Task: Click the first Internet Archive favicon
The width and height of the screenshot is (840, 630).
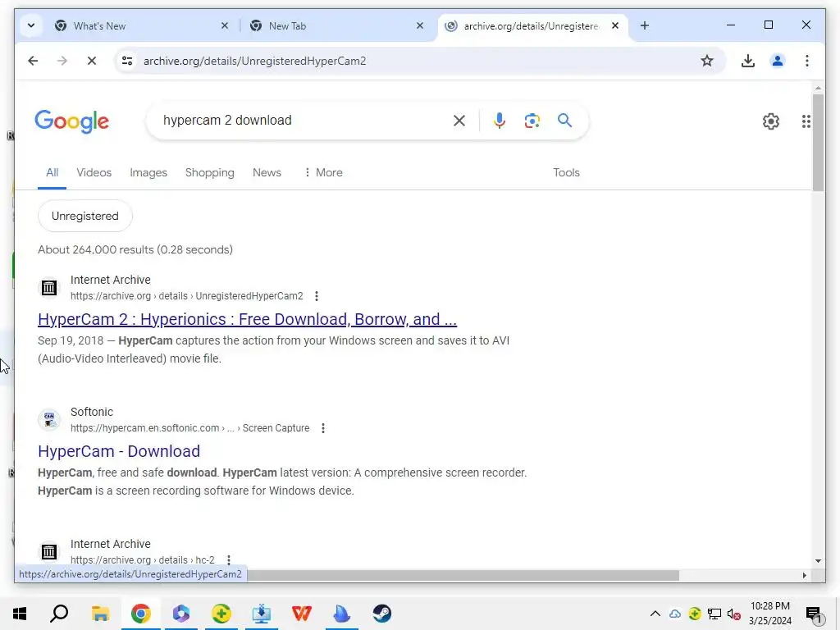Action: [48, 288]
